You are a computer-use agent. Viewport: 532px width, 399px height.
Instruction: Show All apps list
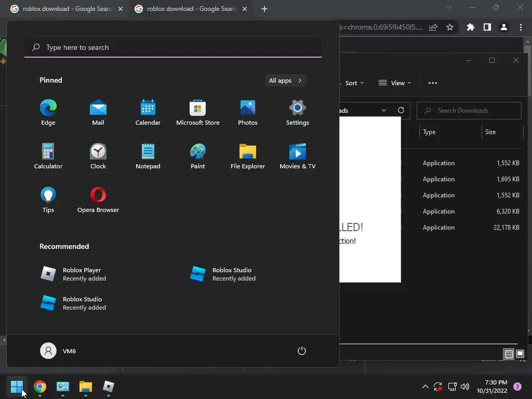coord(285,81)
